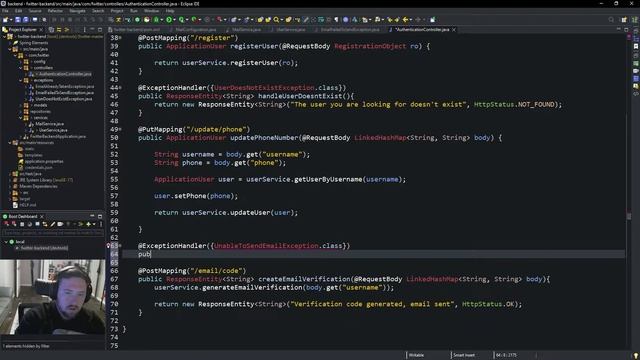Minimize the Project Explorer panel

(x=93, y=30)
